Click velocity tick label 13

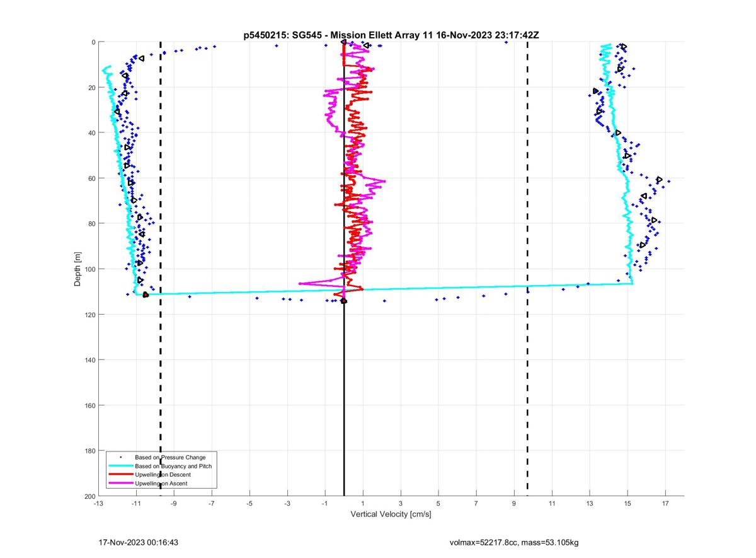tap(590, 504)
